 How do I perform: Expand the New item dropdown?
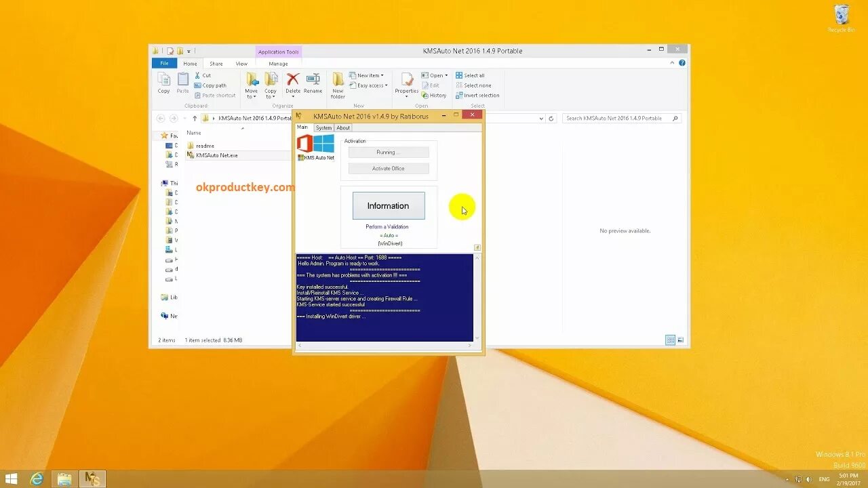367,75
